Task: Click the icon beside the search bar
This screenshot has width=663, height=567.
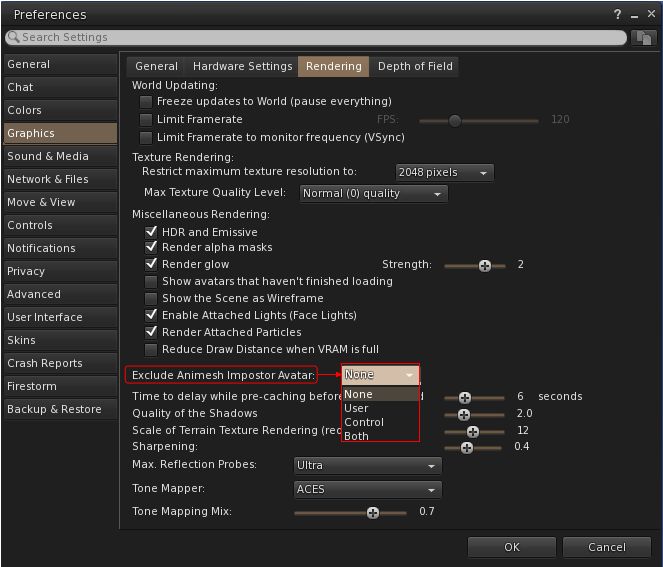Action: (643, 37)
